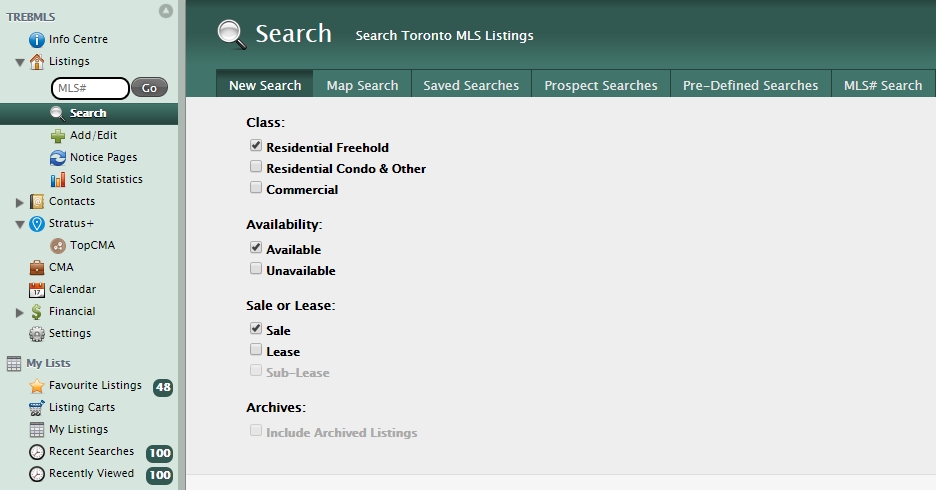Toggle the Lease checkbox
Viewport: 936px width, 490px height.
[257, 350]
